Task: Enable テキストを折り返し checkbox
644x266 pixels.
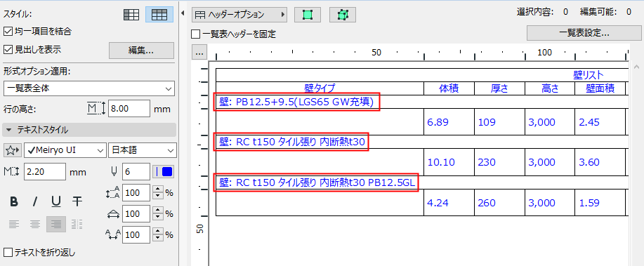Action: tap(8, 252)
